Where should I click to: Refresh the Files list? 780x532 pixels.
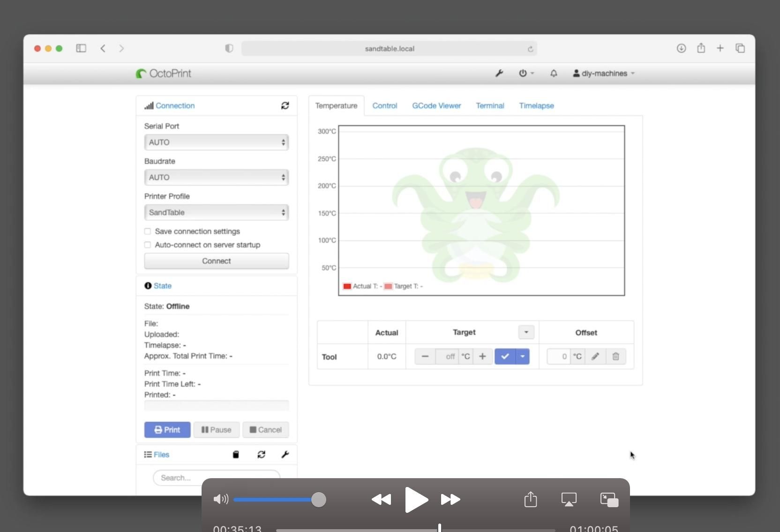pyautogui.click(x=261, y=454)
